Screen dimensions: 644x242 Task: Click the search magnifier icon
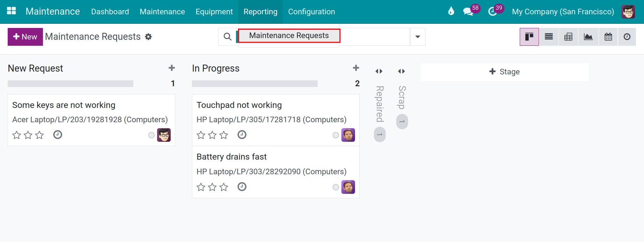point(228,37)
